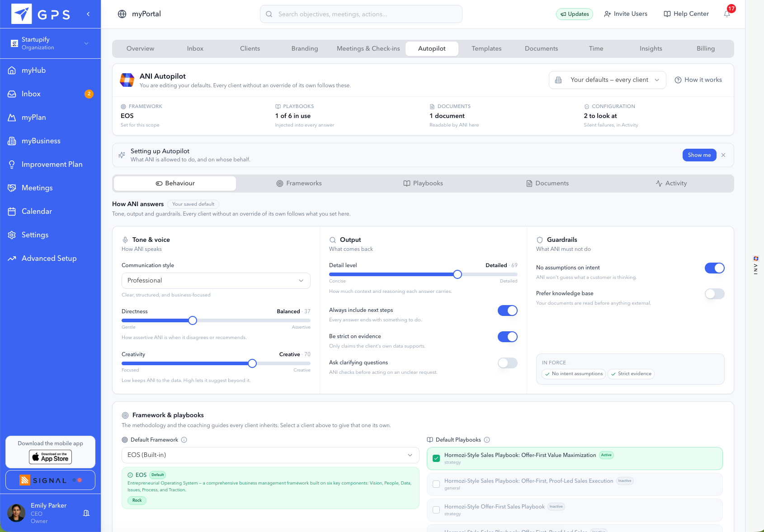
Task: Open How it works help link
Action: (698, 80)
